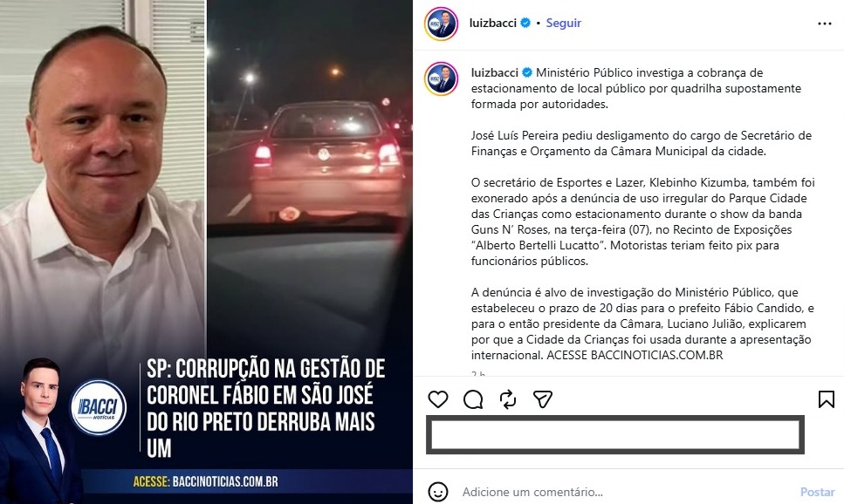The width and height of the screenshot is (844, 504).
Task: Click the BACCINOTICIAS.COM.BR banner text
Action: 225,481
